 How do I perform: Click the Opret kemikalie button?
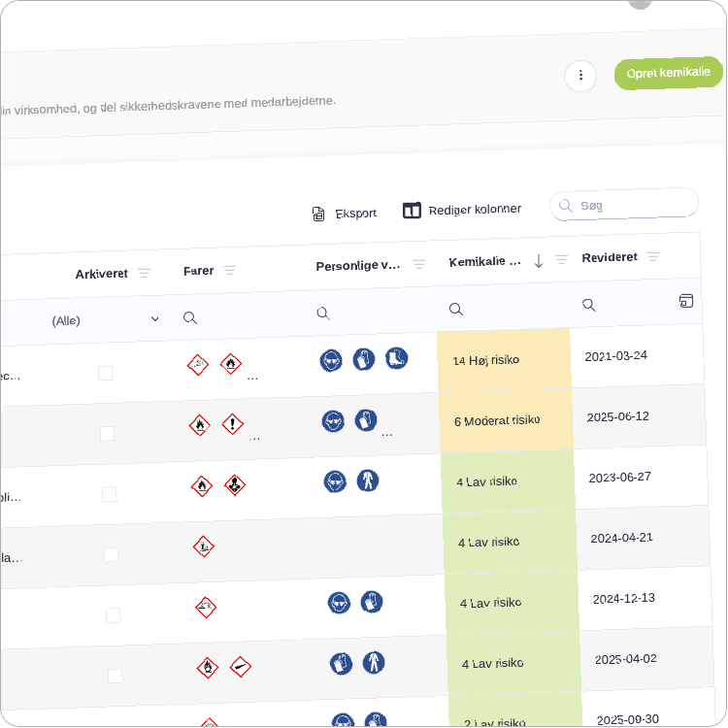[x=668, y=73]
